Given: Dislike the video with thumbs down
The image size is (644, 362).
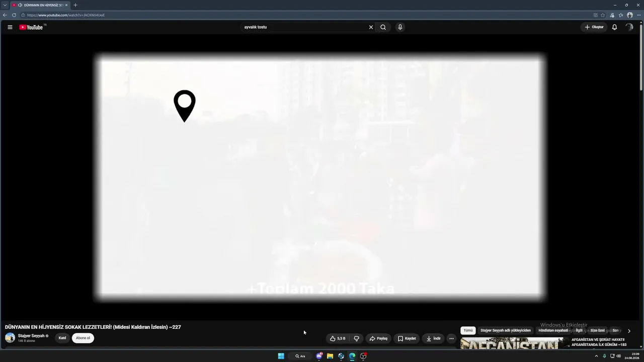Looking at the screenshot, I should point(356,338).
